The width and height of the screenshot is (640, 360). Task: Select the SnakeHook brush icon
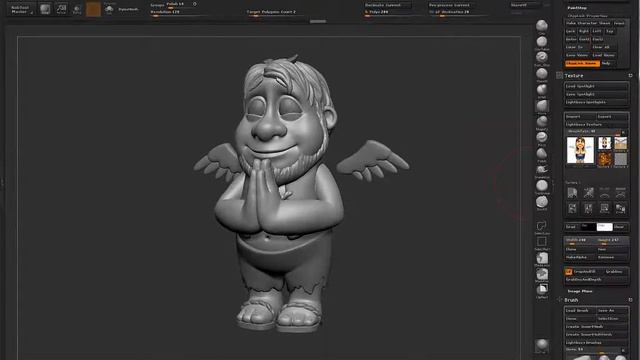542,169
